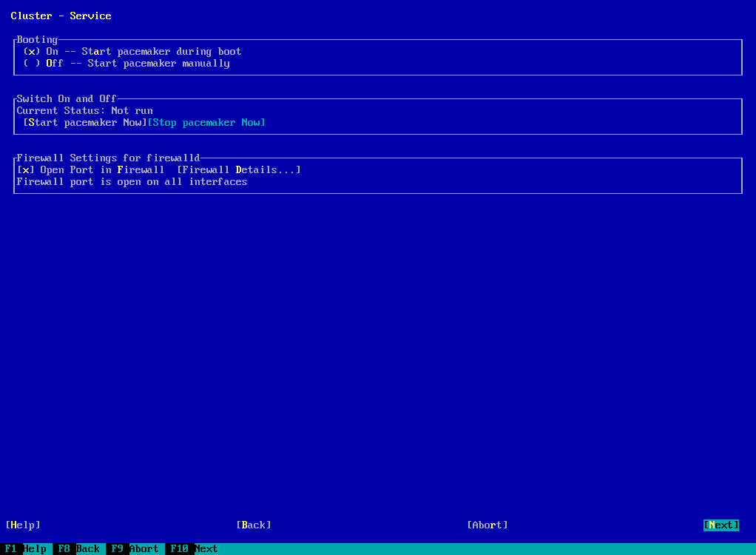Proceed with the highlighted [Next] button

pos(721,525)
